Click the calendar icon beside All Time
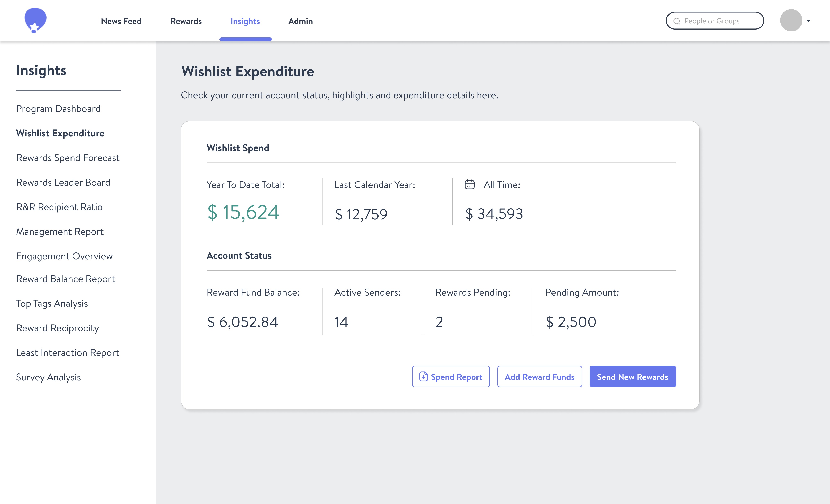 470,185
